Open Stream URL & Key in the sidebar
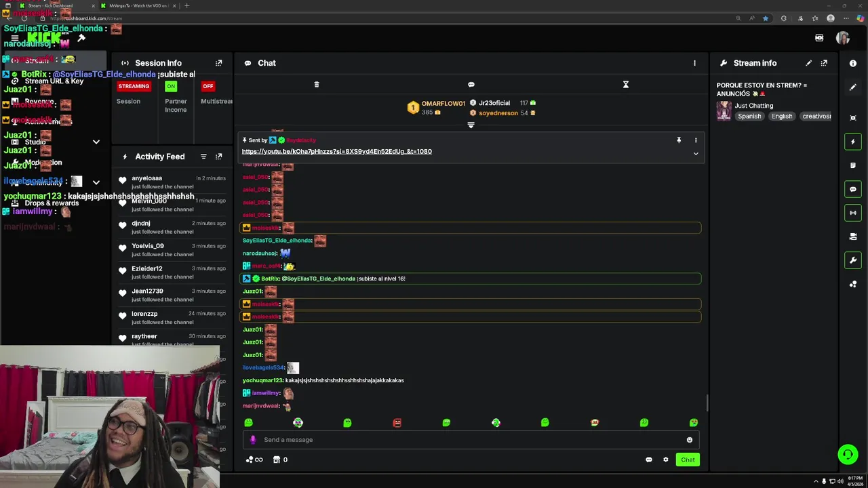This screenshot has width=868, height=488. [54, 81]
